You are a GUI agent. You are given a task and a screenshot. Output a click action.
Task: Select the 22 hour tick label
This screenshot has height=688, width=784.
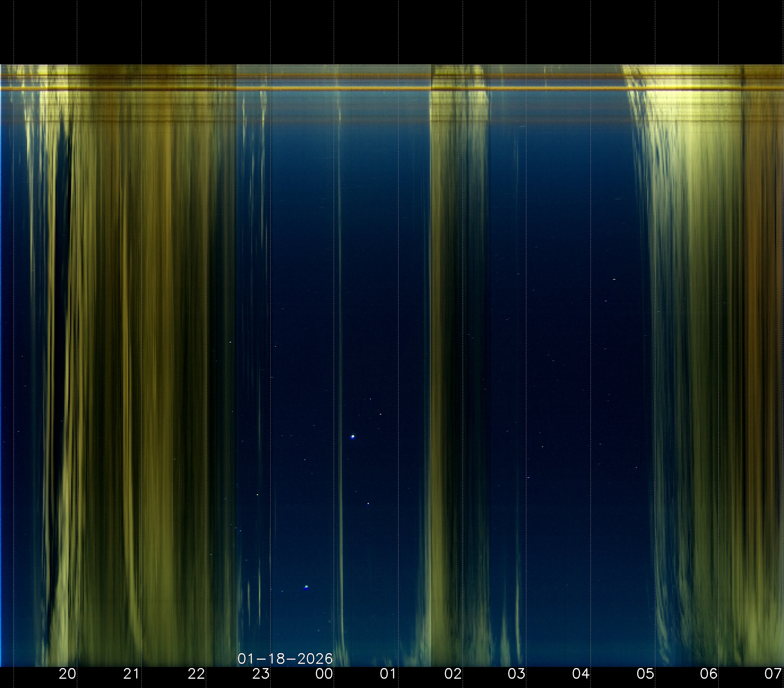tap(196, 674)
